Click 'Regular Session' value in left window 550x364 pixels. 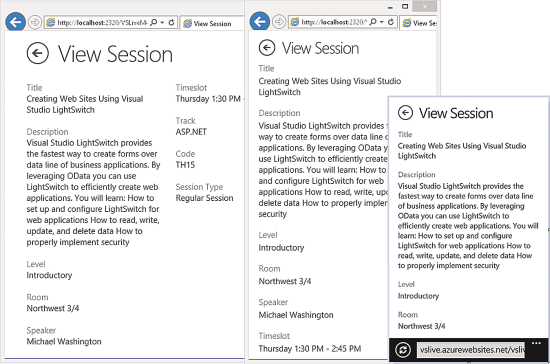204,198
